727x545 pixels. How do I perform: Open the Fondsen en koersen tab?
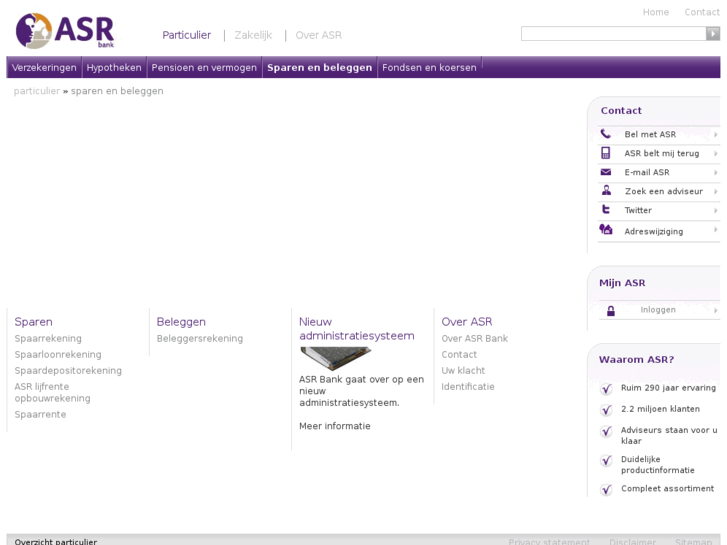point(429,68)
